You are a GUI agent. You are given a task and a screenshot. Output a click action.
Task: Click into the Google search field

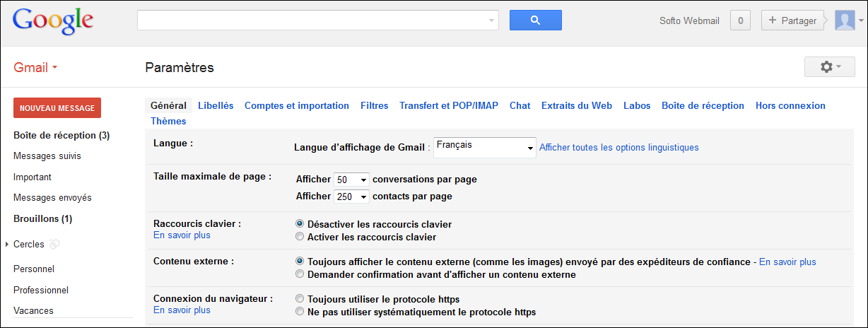pos(311,20)
